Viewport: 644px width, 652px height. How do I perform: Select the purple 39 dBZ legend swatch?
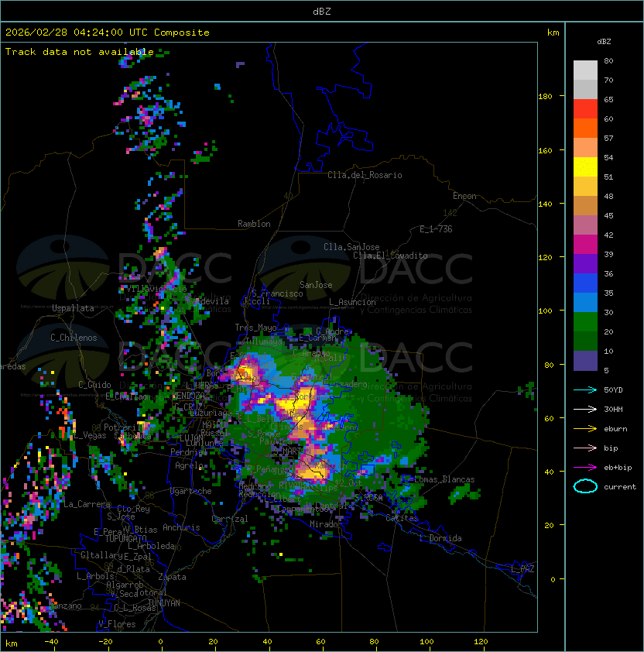point(585,264)
